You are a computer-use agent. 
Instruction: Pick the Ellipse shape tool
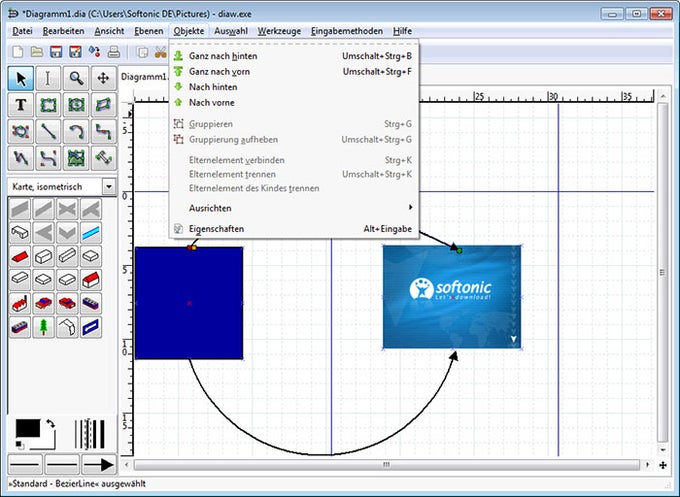point(75,105)
